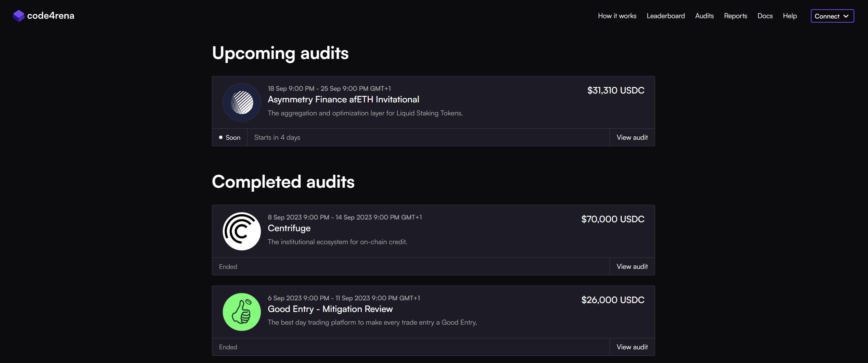Click the code4rena wordmark text
The width and height of the screenshot is (868, 363).
point(51,16)
